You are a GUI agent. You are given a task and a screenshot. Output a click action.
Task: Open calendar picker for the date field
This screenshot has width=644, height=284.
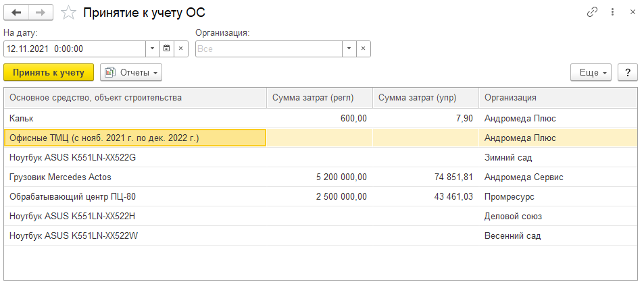167,49
